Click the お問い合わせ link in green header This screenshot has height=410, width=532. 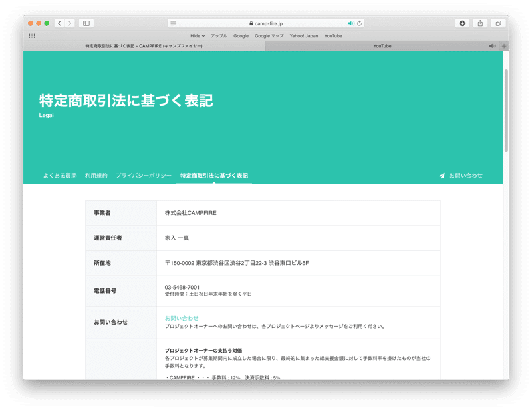click(465, 176)
